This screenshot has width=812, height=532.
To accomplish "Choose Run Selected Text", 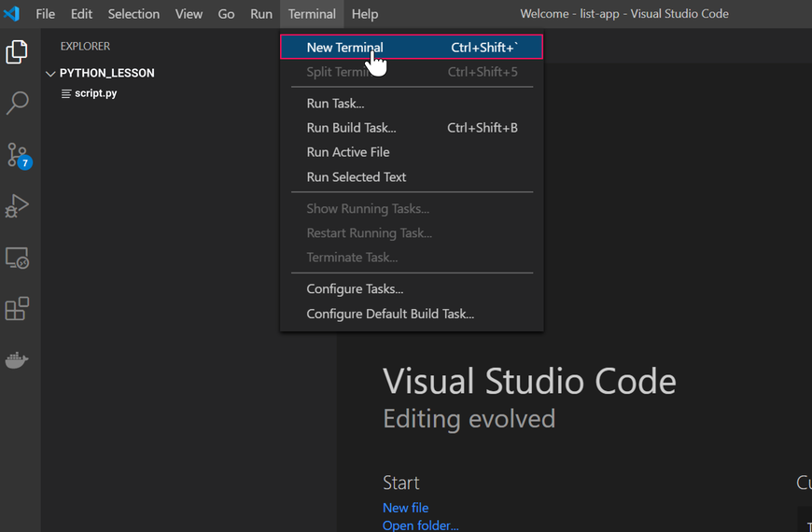I will 412,176.
